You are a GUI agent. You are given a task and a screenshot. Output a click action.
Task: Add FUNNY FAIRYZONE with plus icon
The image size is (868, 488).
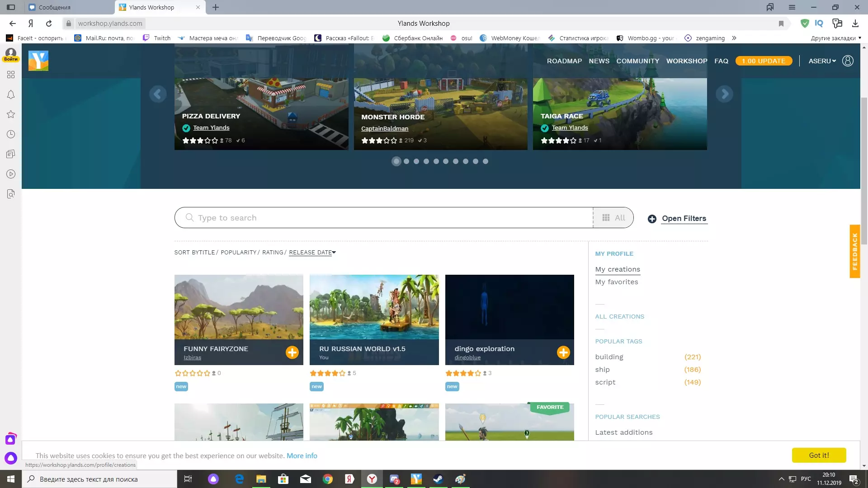(292, 352)
